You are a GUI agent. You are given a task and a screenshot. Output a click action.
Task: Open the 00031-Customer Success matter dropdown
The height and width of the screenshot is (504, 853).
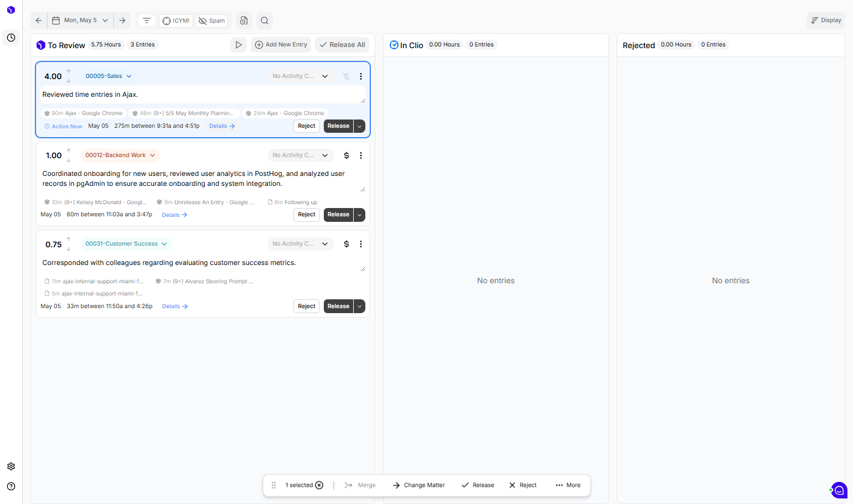[126, 244]
